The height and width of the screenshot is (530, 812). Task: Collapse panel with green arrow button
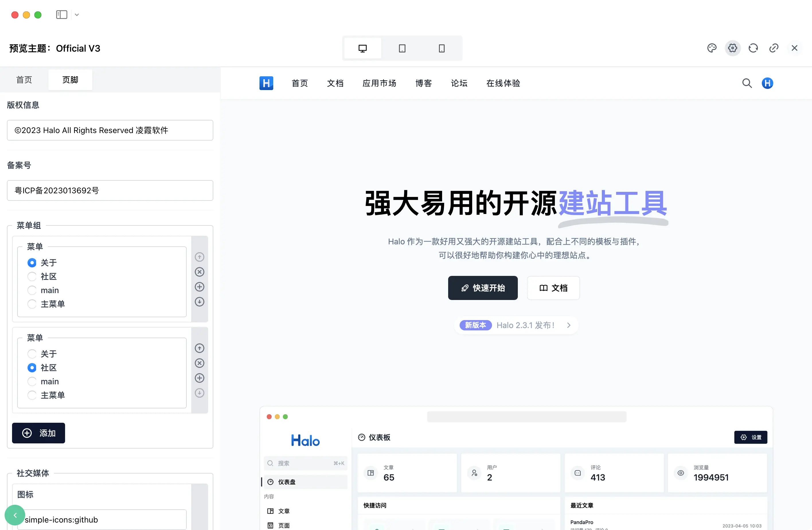[x=15, y=515]
